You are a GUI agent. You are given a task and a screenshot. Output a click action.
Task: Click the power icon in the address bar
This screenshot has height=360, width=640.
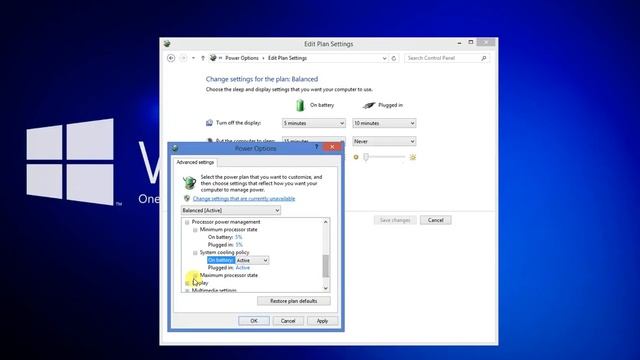(x=213, y=58)
